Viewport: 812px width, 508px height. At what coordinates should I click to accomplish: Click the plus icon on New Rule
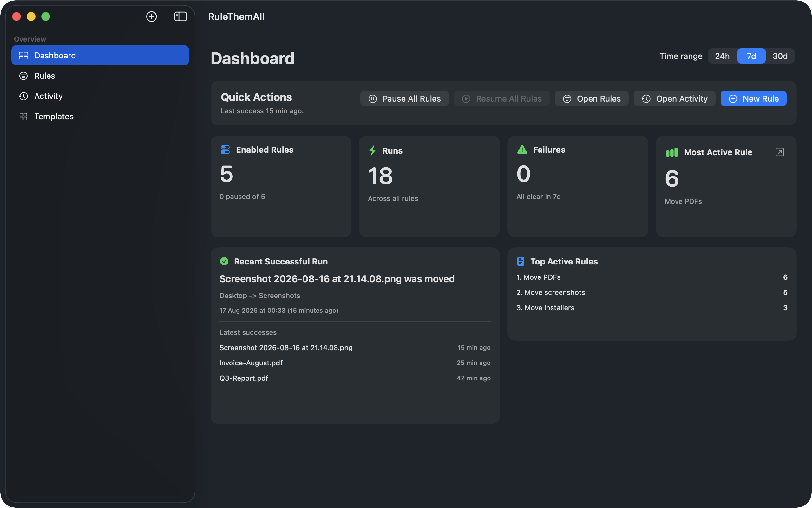pos(733,99)
